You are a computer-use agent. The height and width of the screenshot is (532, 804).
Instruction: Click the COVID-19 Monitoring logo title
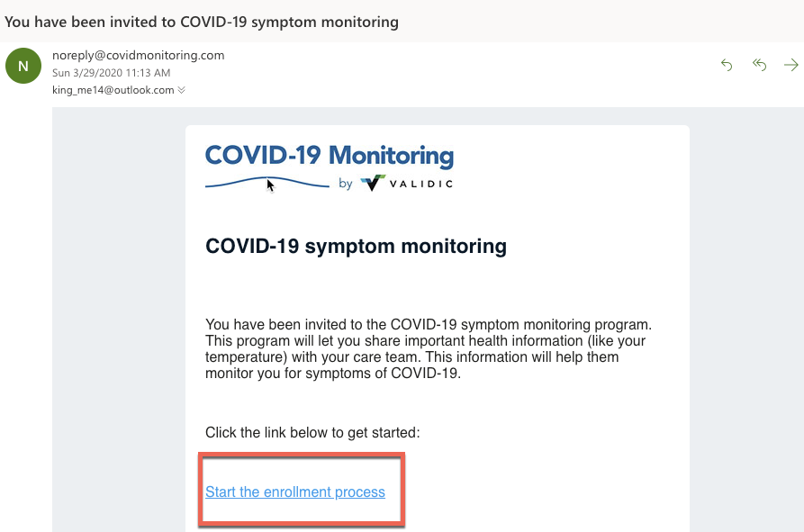[330, 156]
